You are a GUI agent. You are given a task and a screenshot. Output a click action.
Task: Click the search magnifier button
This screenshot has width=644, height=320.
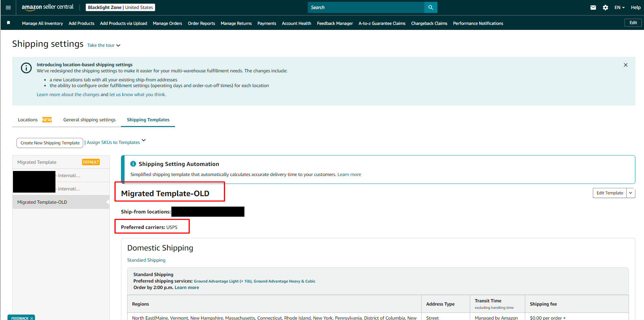pos(431,8)
